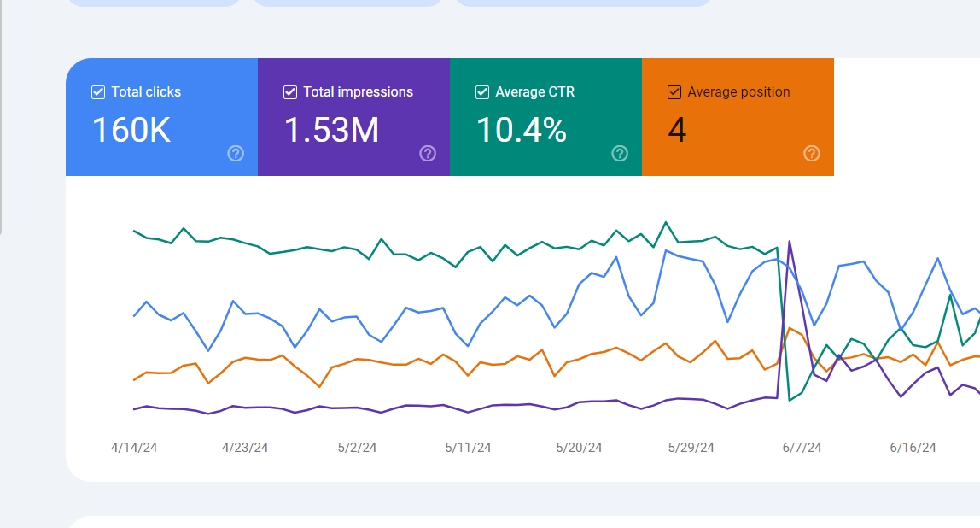This screenshot has width=980, height=528.
Task: Click the 5/20/24 date label on the axis
Action: pyautogui.click(x=580, y=446)
